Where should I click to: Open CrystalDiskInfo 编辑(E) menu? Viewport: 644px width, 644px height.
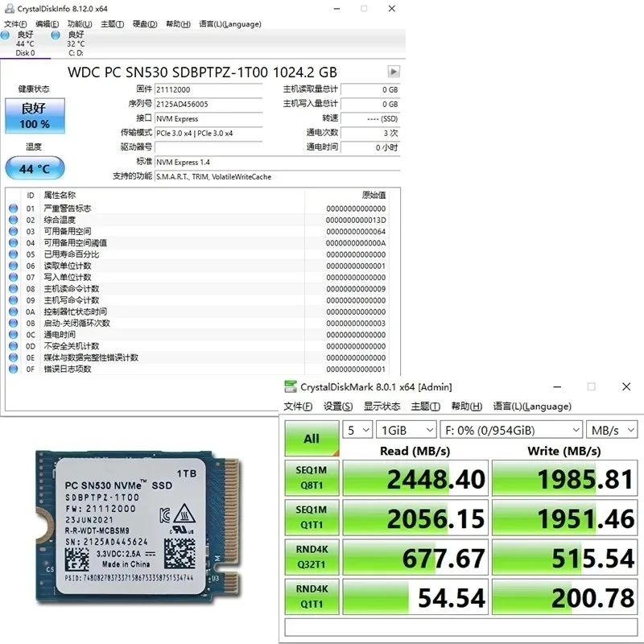tap(47, 24)
